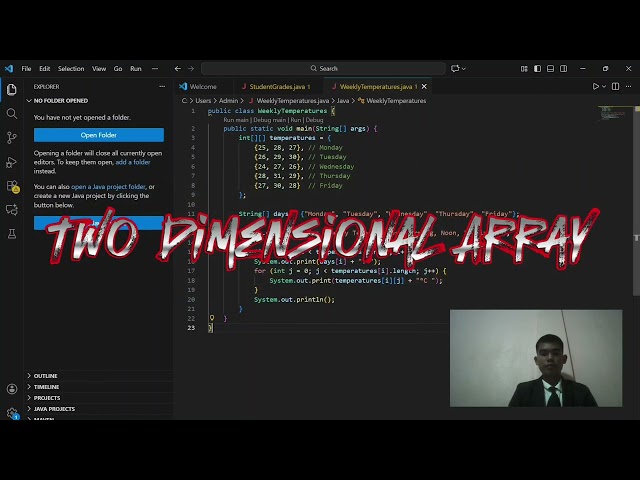Click the lightbulb code action icon
The width and height of the screenshot is (640, 480).
212,318
